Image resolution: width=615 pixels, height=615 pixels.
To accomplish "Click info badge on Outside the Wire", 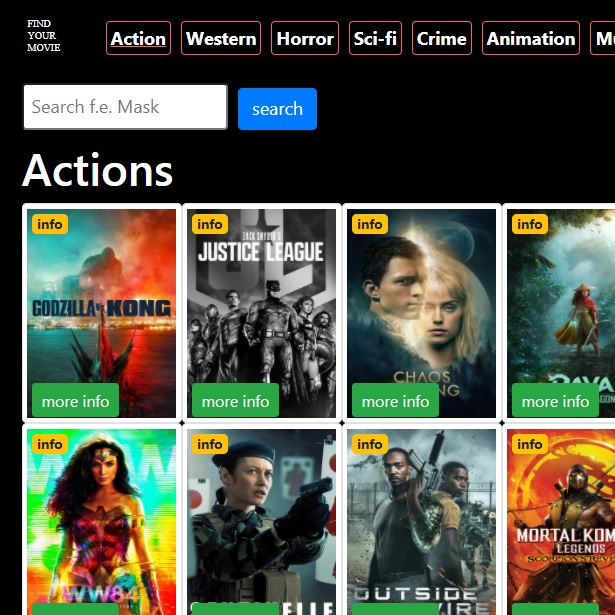I will pyautogui.click(x=370, y=444).
